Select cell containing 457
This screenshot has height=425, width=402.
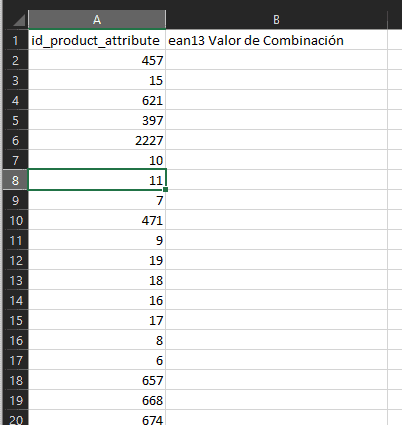click(97, 60)
